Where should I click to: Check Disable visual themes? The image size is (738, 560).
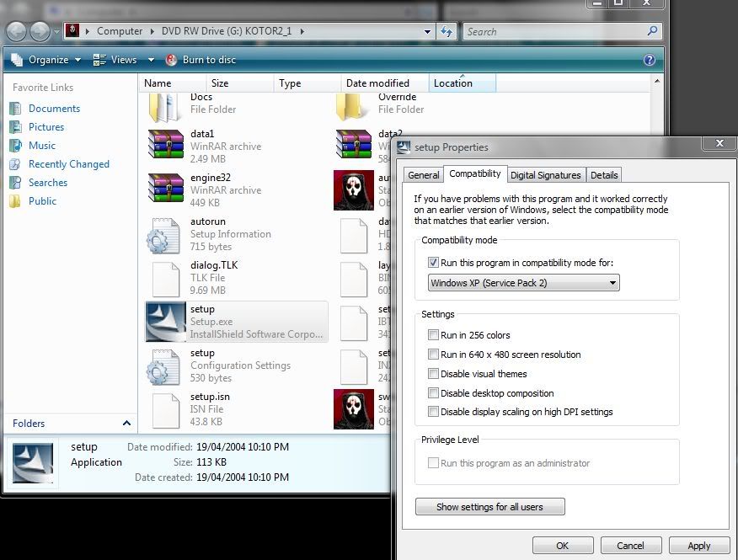click(433, 374)
